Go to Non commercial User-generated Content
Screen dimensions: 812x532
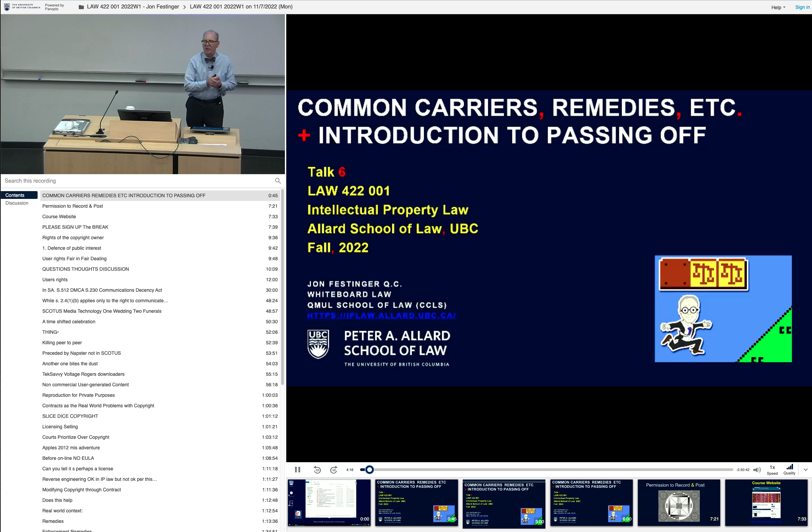(x=160, y=385)
